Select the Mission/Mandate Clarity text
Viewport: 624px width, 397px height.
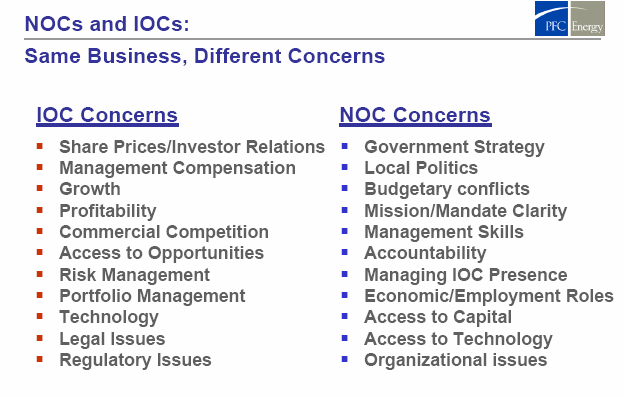pyautogui.click(x=466, y=211)
